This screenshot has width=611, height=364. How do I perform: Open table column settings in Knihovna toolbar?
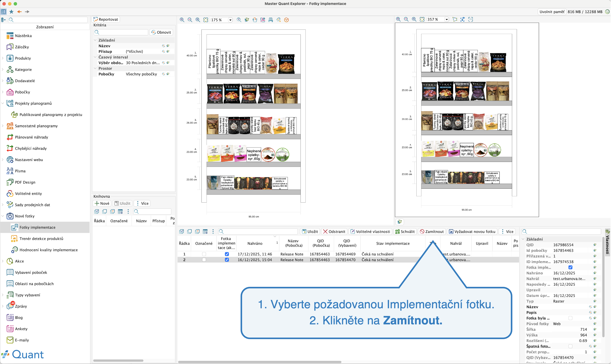pyautogui.click(x=120, y=211)
